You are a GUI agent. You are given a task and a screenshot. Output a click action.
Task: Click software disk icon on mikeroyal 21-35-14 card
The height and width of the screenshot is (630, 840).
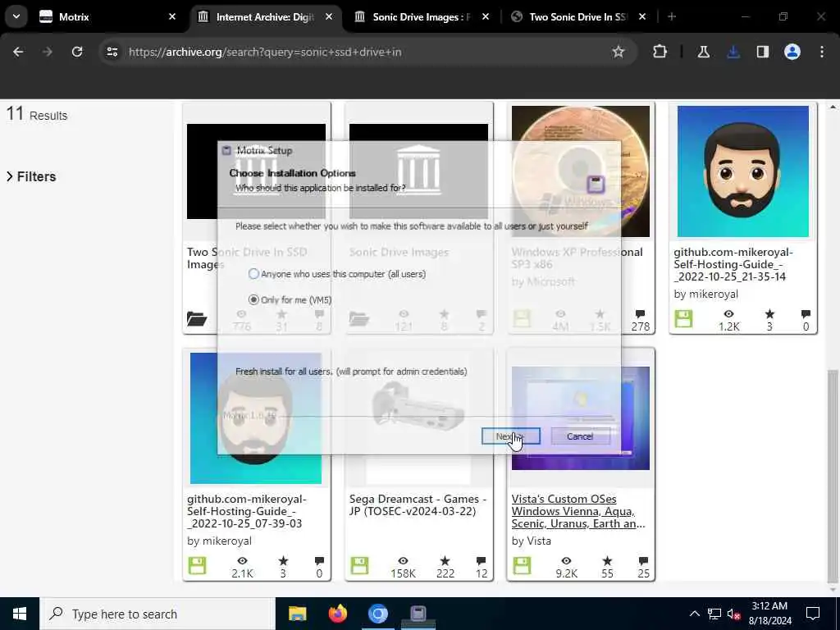click(683, 319)
